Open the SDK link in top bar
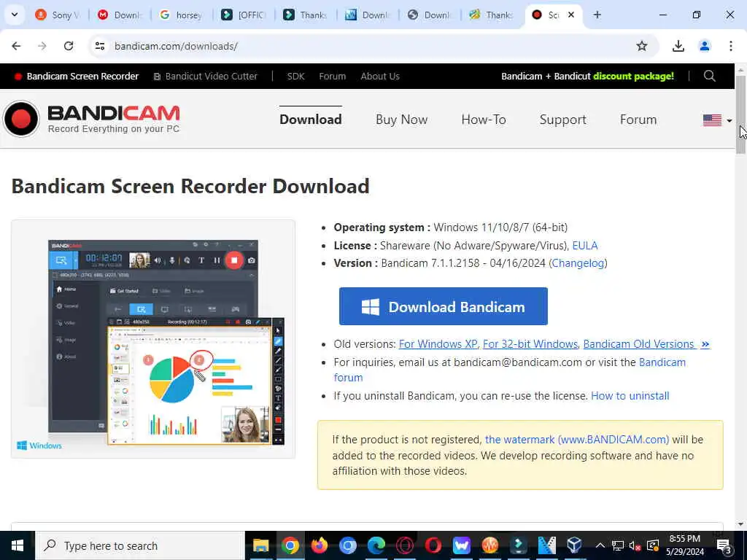Image resolution: width=747 pixels, height=560 pixels. pos(295,76)
